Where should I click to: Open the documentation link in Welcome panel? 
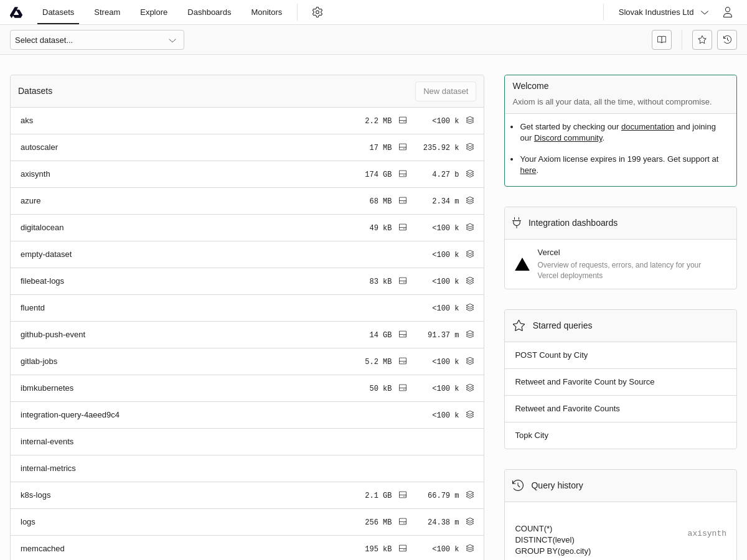[x=647, y=127]
